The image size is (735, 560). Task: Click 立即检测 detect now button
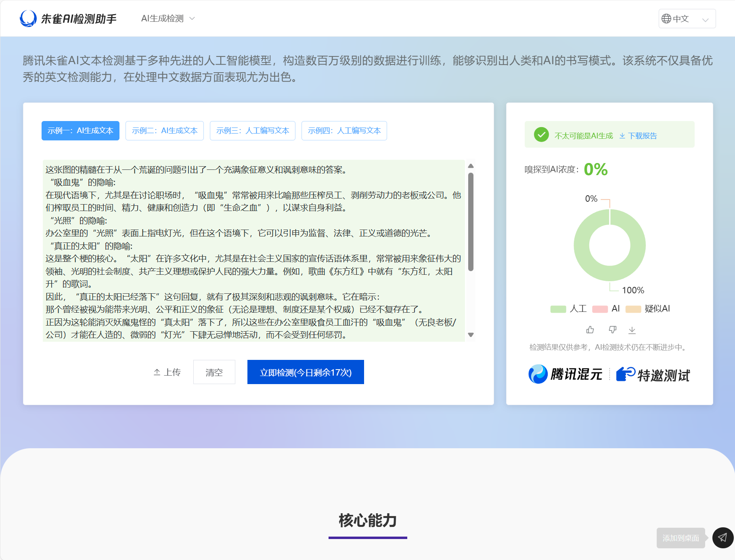coord(306,372)
